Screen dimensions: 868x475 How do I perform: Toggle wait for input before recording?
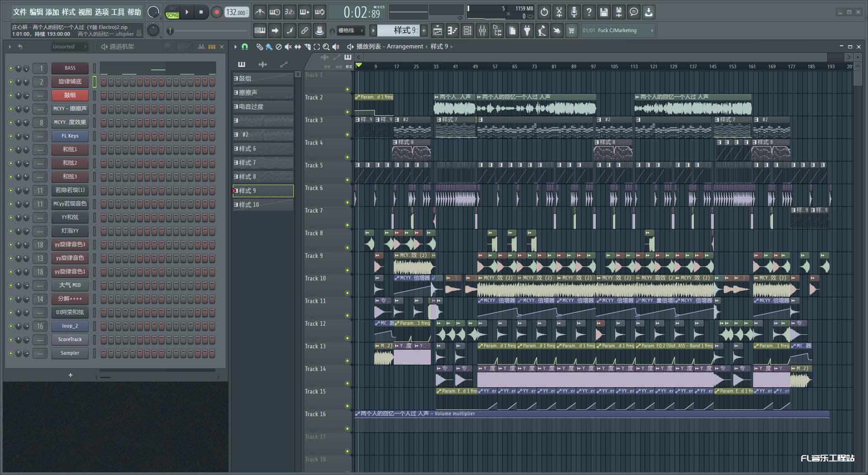click(x=274, y=12)
